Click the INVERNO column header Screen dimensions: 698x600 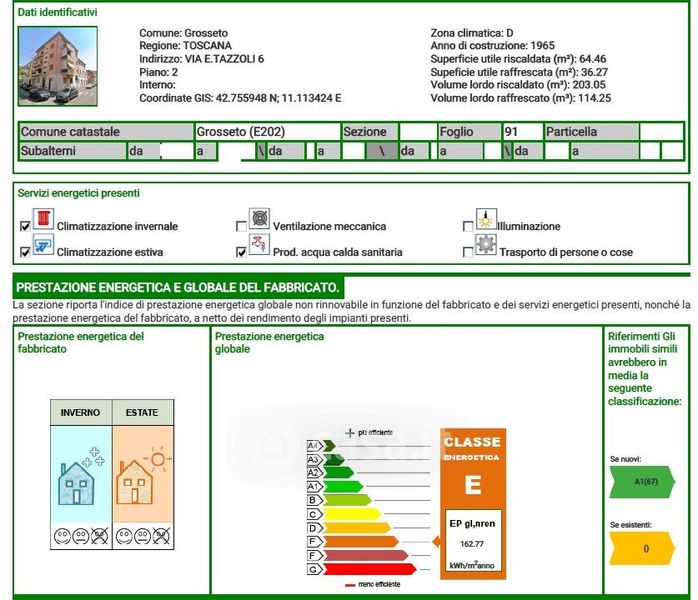coord(81,413)
